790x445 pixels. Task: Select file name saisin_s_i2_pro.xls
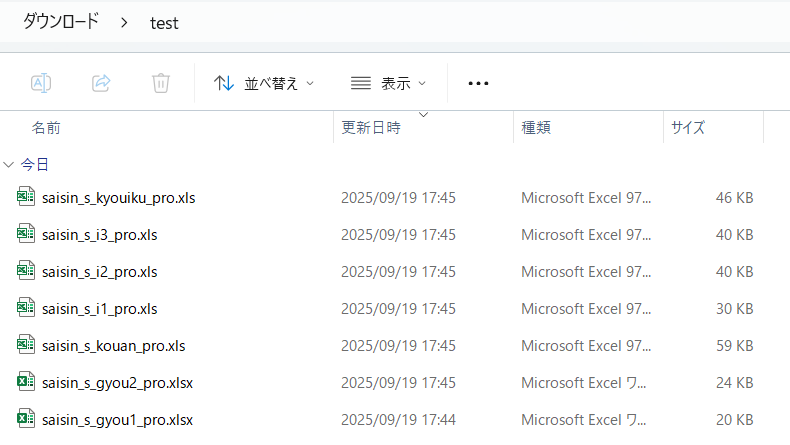[x=100, y=272]
